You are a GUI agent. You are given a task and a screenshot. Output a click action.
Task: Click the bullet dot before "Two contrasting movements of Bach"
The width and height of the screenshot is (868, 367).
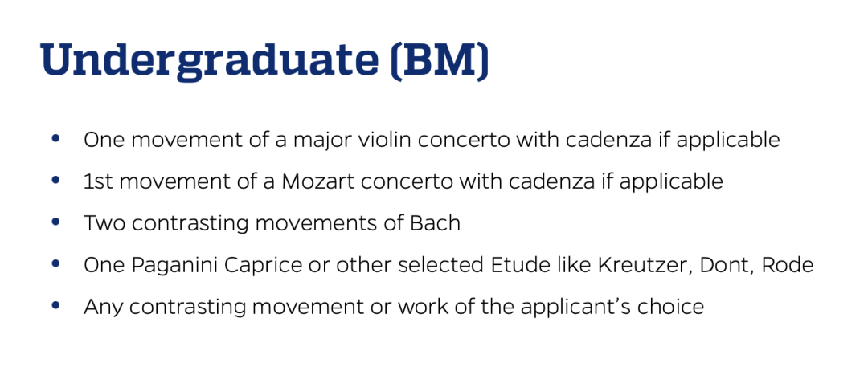[55, 222]
